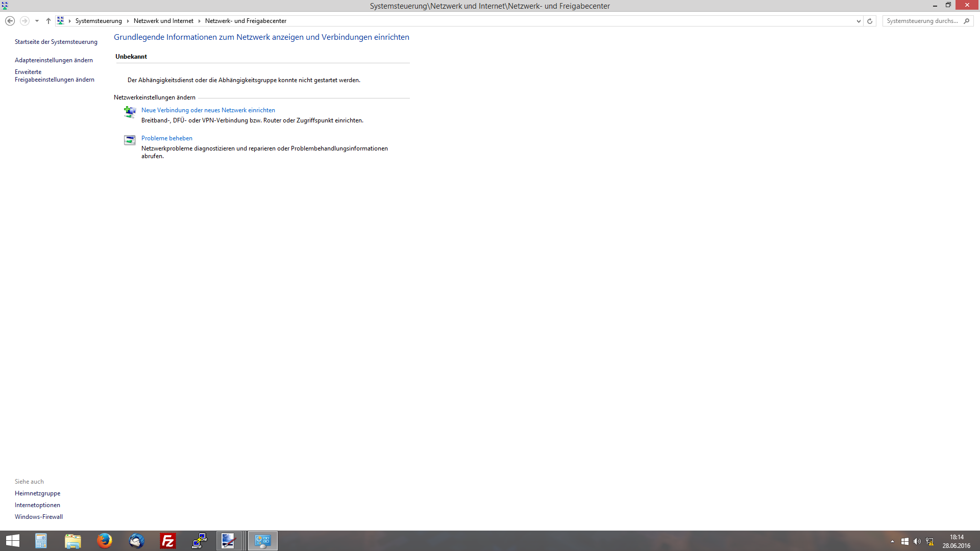Click 'Probleme beheben' link
This screenshot has width=980, height=551.
click(166, 138)
